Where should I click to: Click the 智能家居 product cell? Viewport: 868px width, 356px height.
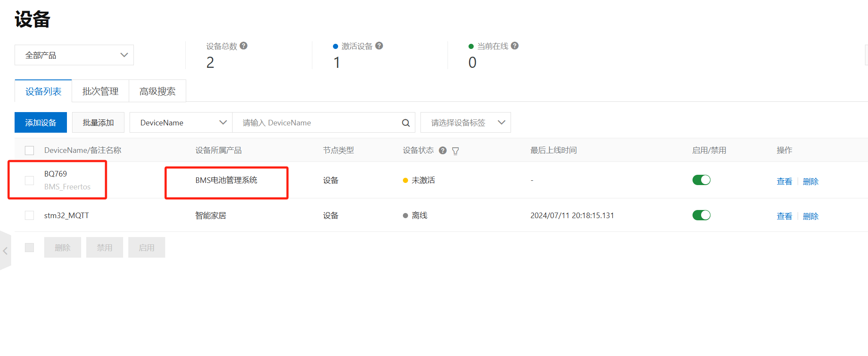(211, 215)
